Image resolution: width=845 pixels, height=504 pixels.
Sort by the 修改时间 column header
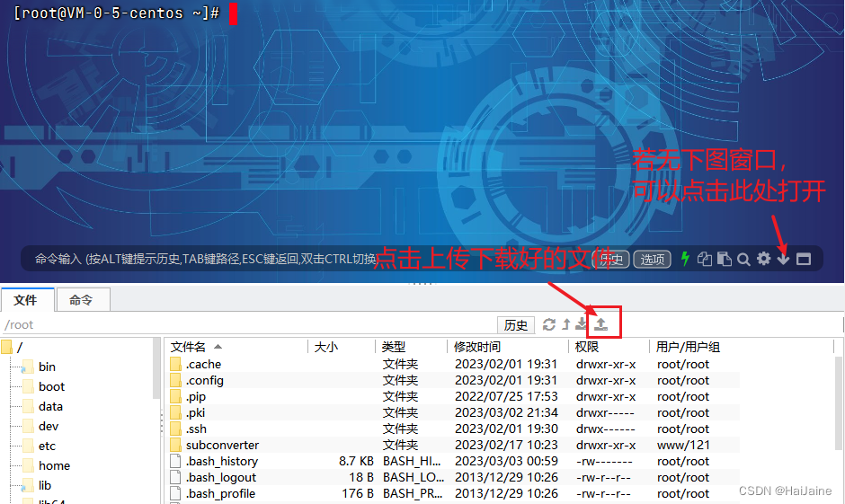click(x=508, y=347)
